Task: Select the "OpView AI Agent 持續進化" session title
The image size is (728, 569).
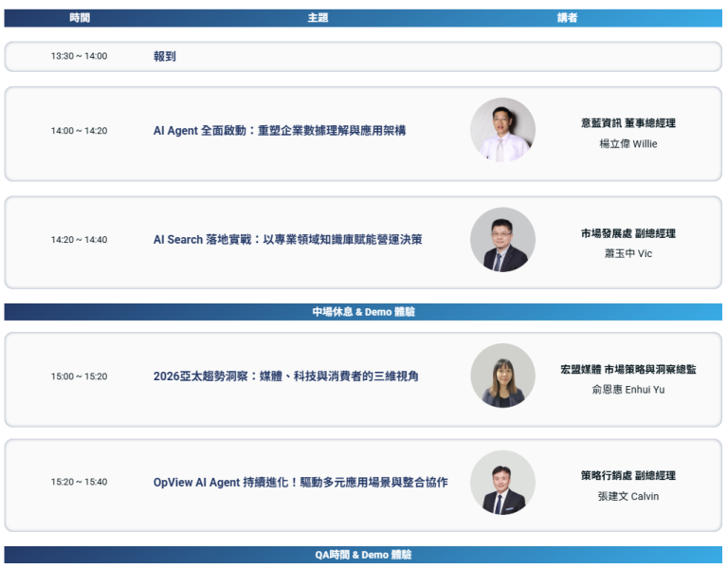Action: (x=300, y=483)
